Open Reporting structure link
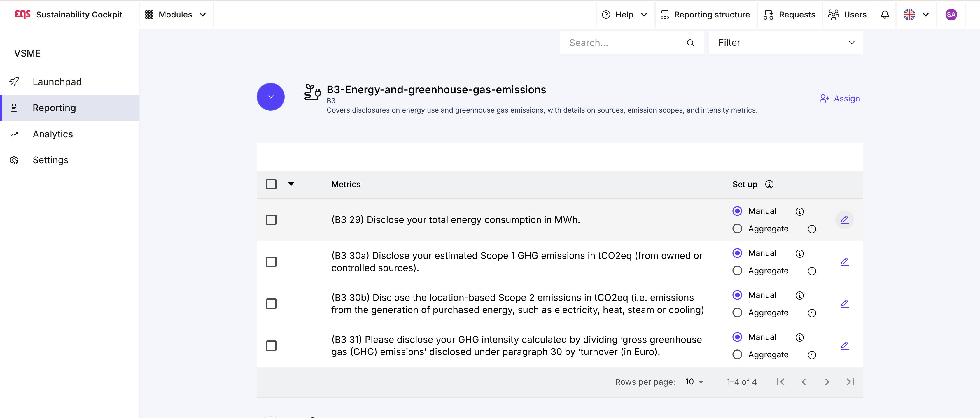Screen dimensions: 980x418 click(705, 15)
